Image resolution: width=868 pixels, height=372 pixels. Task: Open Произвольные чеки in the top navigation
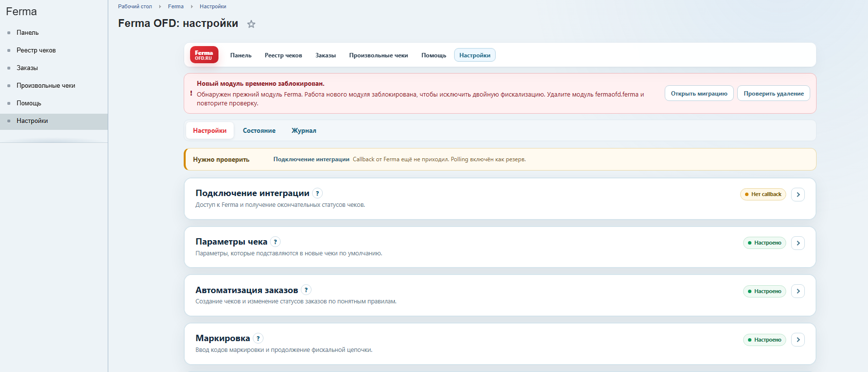(379, 55)
